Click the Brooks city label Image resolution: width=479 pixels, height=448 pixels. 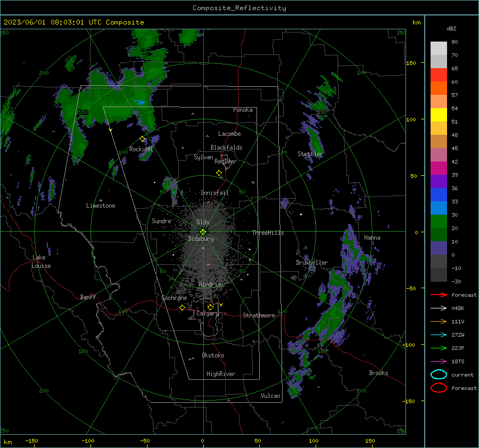378,373
